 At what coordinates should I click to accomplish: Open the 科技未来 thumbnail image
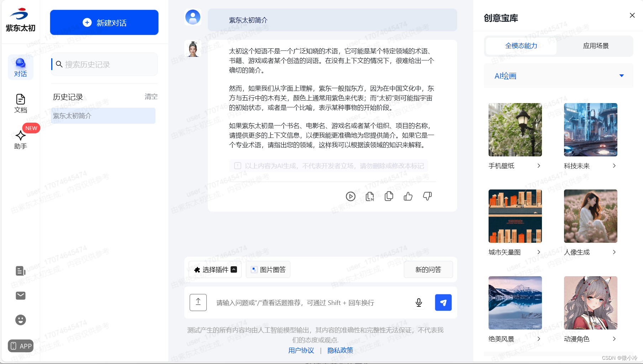[x=591, y=130]
